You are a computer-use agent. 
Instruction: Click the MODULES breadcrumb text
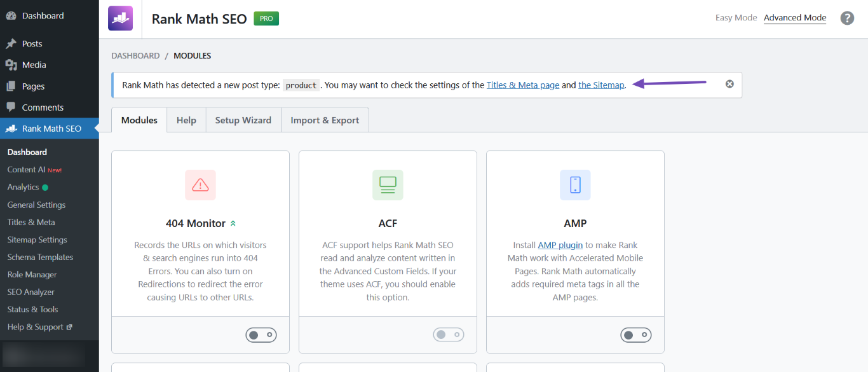(193, 56)
